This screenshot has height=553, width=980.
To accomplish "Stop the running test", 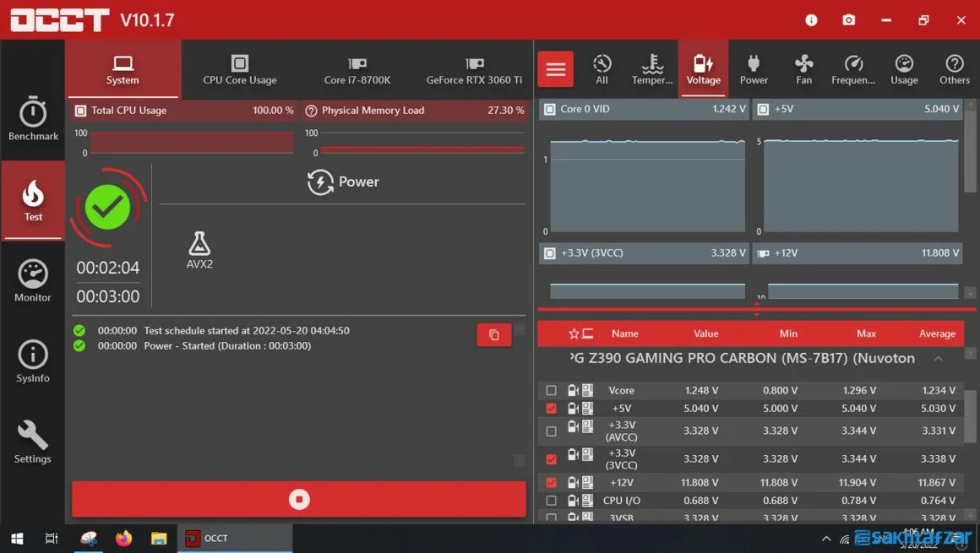I will coord(299,499).
